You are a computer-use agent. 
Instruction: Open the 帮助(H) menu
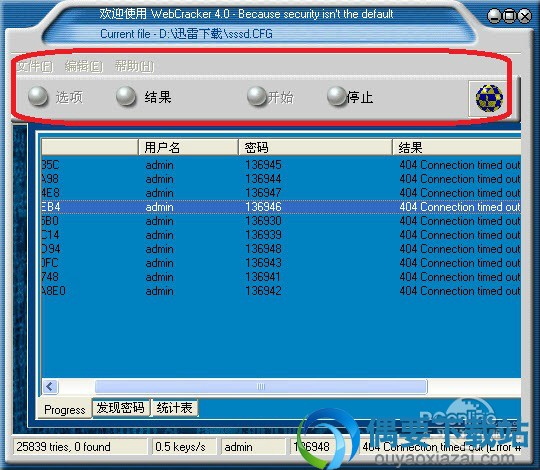pyautogui.click(x=135, y=66)
